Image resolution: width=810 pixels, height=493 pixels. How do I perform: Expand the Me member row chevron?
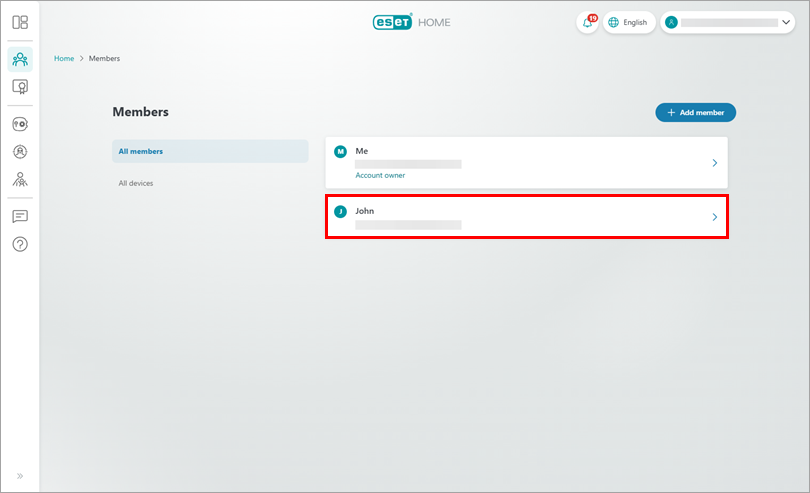tap(714, 162)
